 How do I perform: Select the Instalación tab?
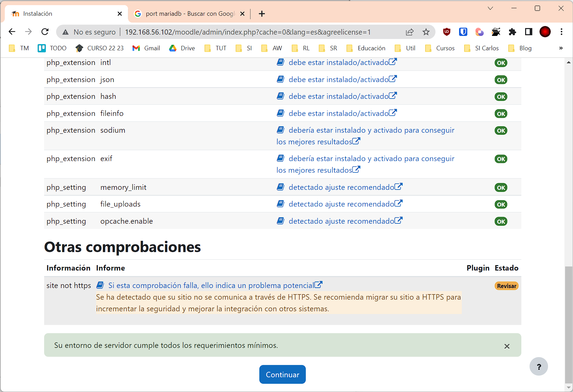click(x=67, y=14)
